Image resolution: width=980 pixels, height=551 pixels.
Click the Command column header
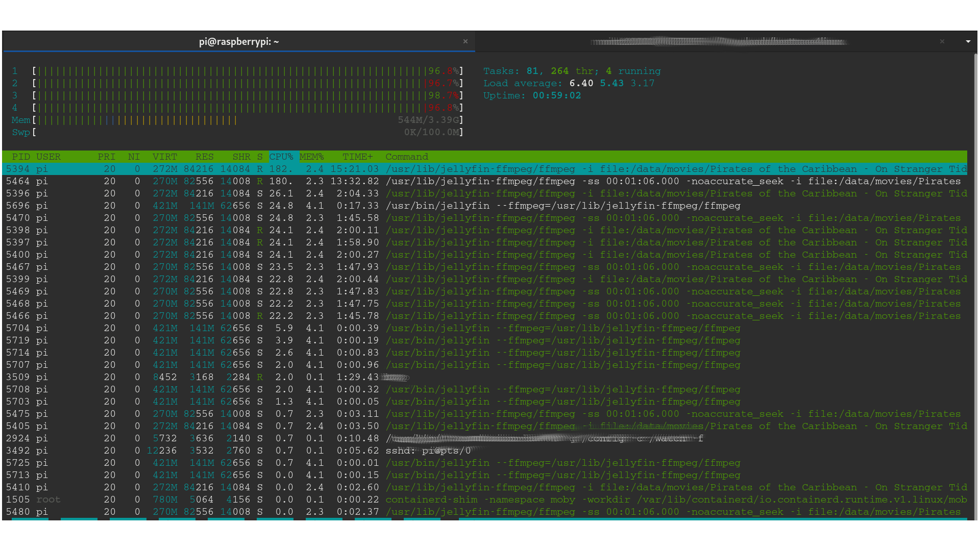[406, 157]
